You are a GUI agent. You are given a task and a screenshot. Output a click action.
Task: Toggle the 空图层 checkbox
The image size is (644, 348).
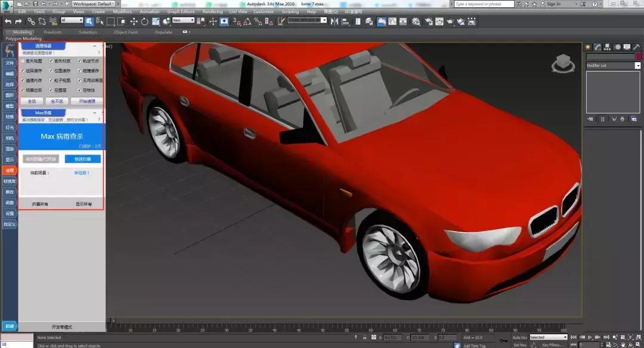[x=51, y=90]
